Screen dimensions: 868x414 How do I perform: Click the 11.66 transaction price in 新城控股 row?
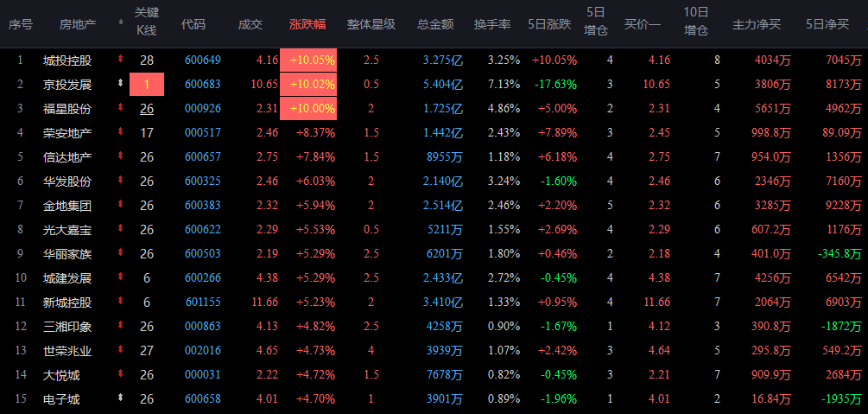point(265,302)
